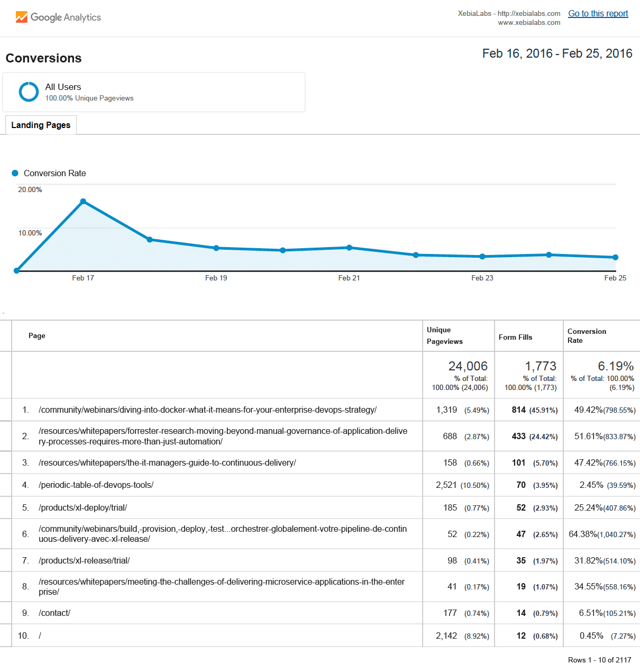Open the "Go to this report" link

pos(598,13)
